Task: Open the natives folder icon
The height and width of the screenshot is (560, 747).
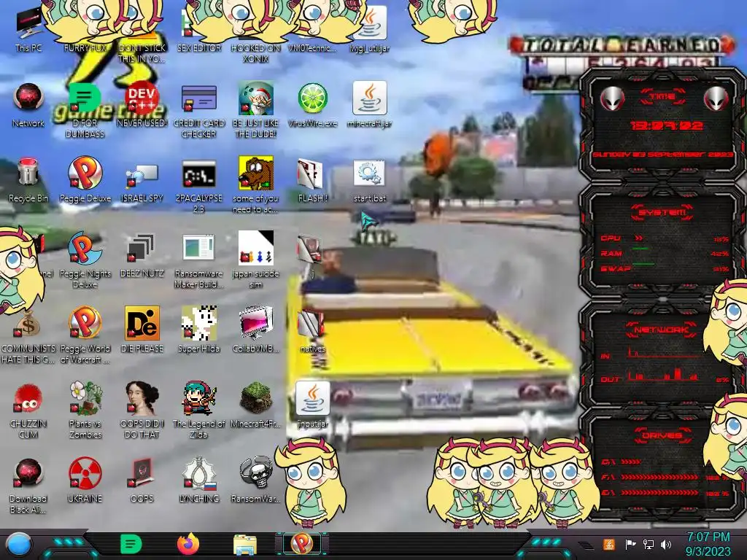Action: [312, 331]
